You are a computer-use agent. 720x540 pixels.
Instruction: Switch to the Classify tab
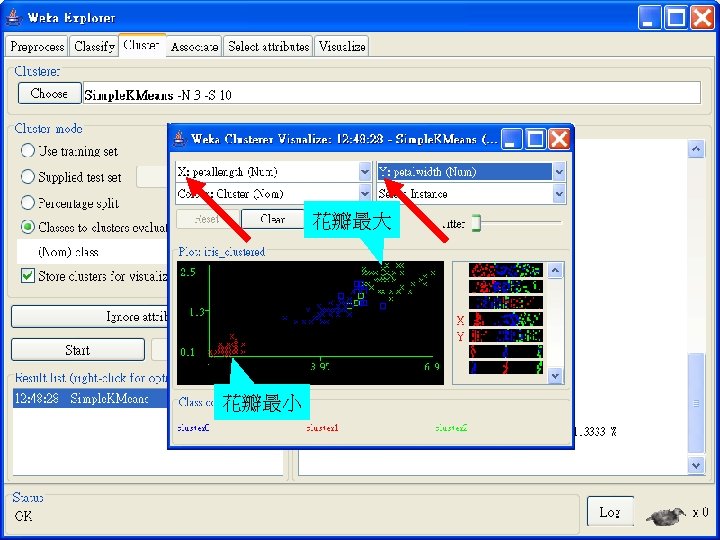coord(94,46)
